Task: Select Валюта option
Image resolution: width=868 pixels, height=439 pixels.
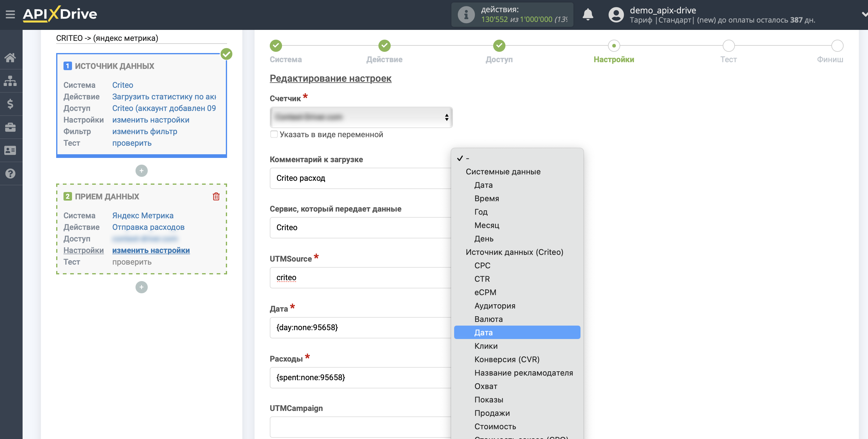Action: 517,319
